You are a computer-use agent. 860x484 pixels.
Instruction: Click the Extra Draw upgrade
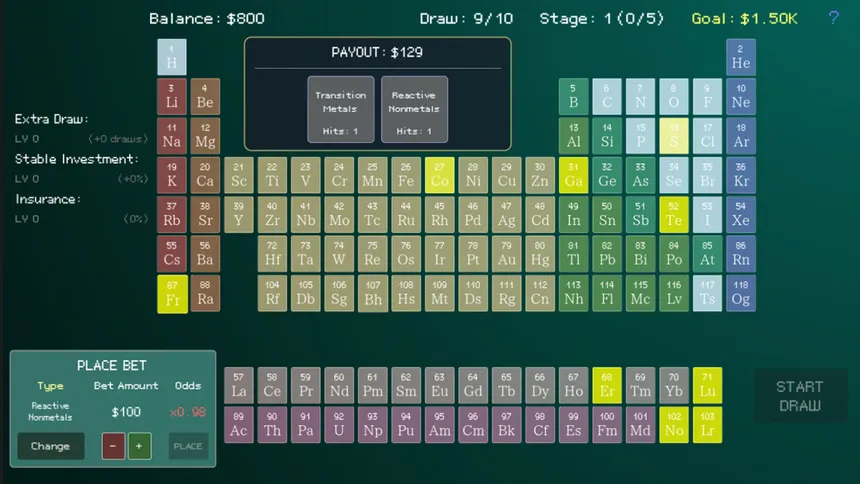pyautogui.click(x=52, y=119)
